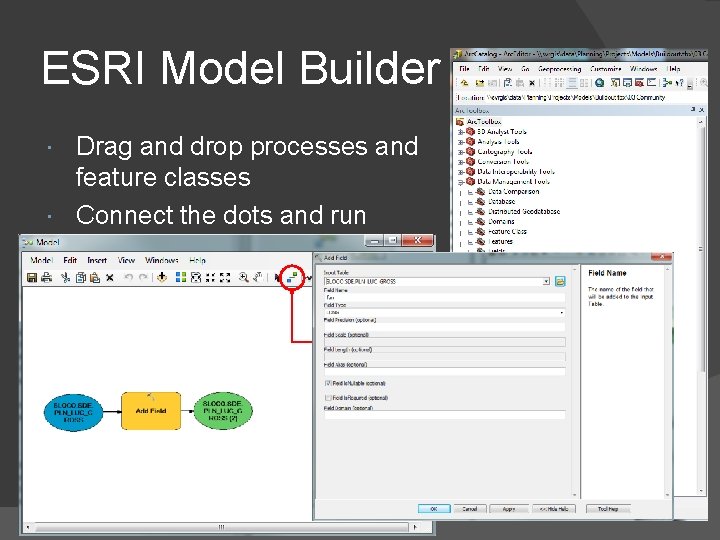Copy selection in the Model toolbar
Image resolution: width=720 pixels, height=540 pixels.
[80, 277]
